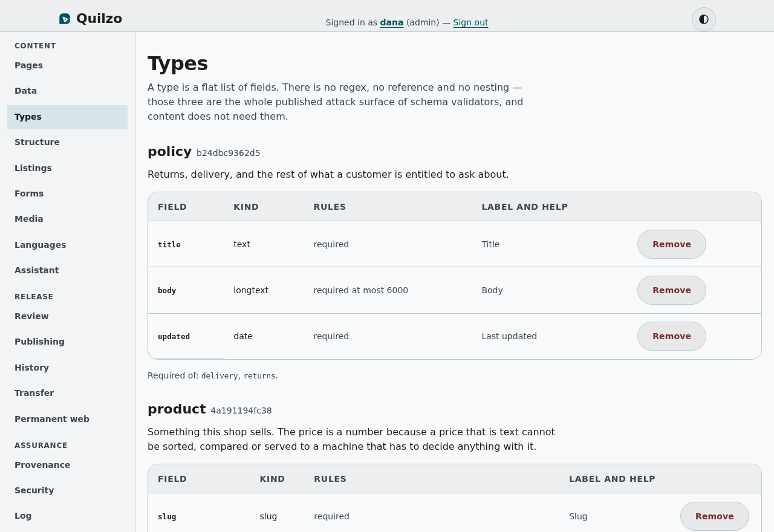Go to Publishing
This screenshot has width=774, height=532.
[67, 342]
